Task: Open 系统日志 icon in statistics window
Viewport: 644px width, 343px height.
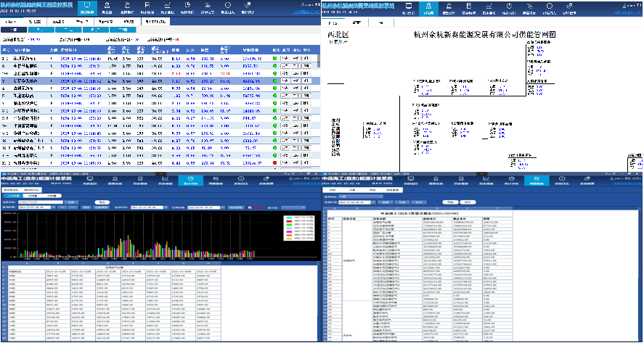Action: (x=241, y=178)
